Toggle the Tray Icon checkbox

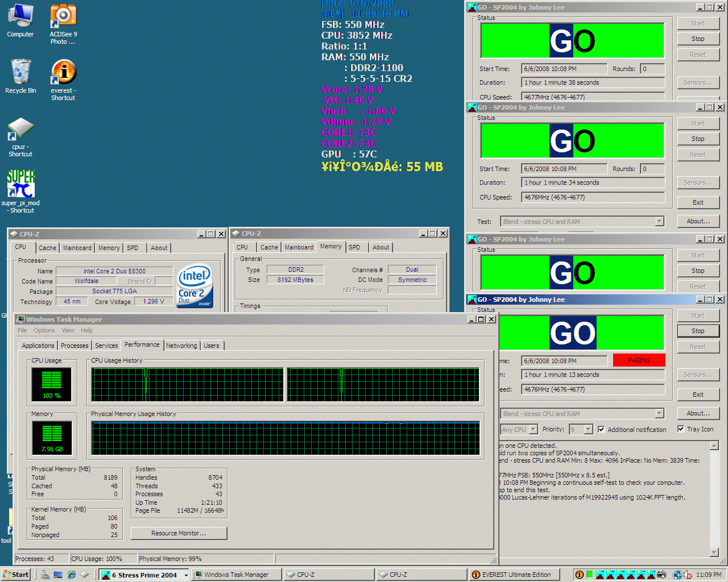coord(681,429)
